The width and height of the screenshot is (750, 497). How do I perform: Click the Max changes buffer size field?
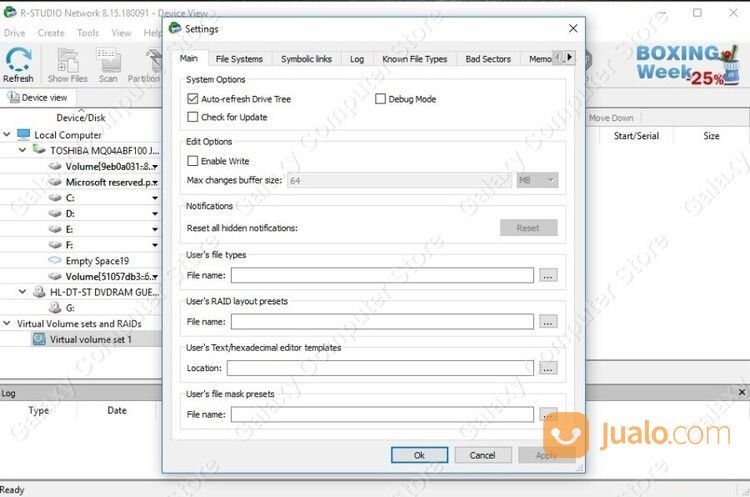(399, 180)
